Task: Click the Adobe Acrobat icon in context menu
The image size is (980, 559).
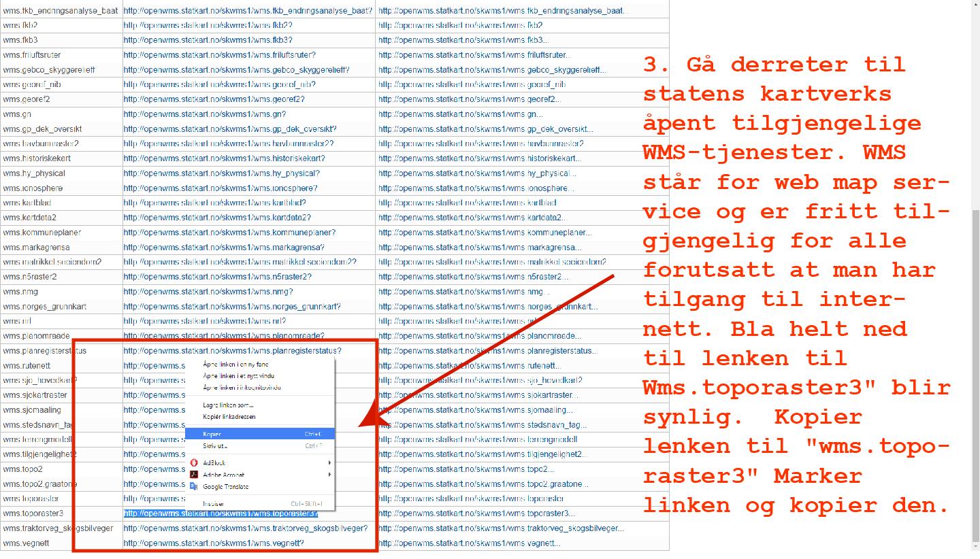Action: click(194, 475)
